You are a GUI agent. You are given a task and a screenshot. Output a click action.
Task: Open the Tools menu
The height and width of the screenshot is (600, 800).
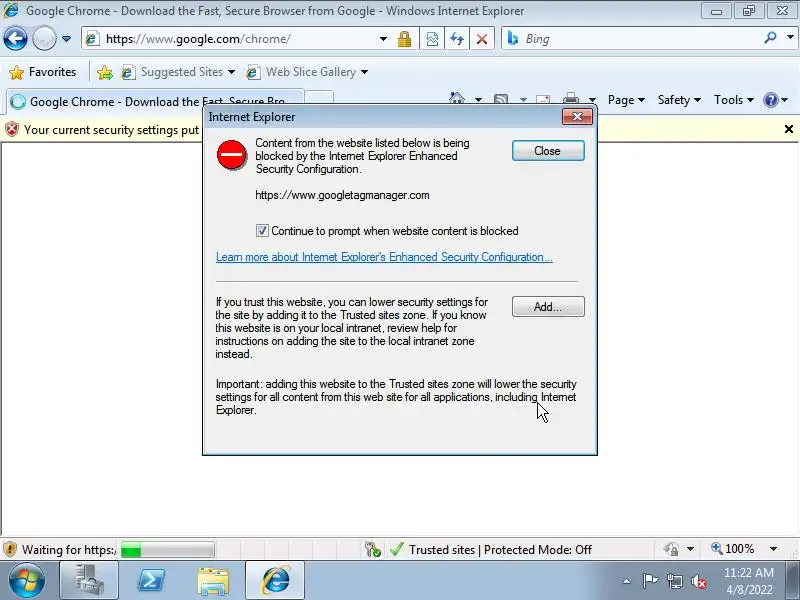734,100
